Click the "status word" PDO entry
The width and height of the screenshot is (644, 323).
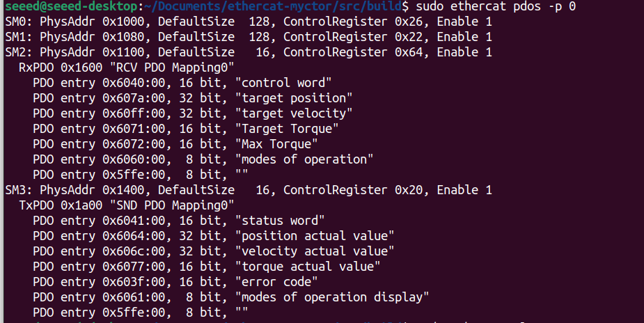click(178, 221)
